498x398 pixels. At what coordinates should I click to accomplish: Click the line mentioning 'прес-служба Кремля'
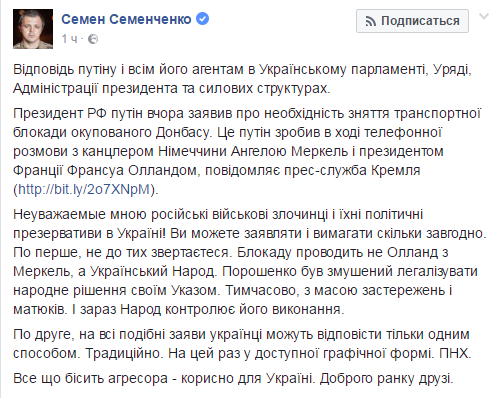[x=217, y=170]
